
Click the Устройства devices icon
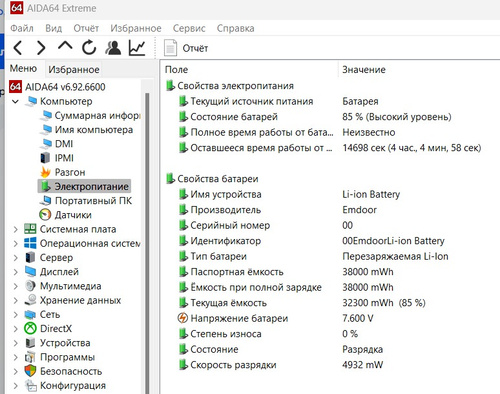click(30, 343)
